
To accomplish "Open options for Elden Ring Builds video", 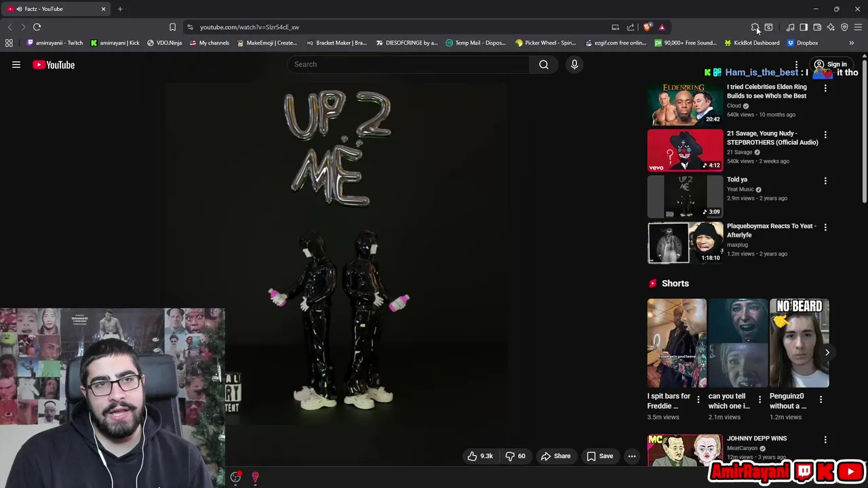I will [x=825, y=88].
